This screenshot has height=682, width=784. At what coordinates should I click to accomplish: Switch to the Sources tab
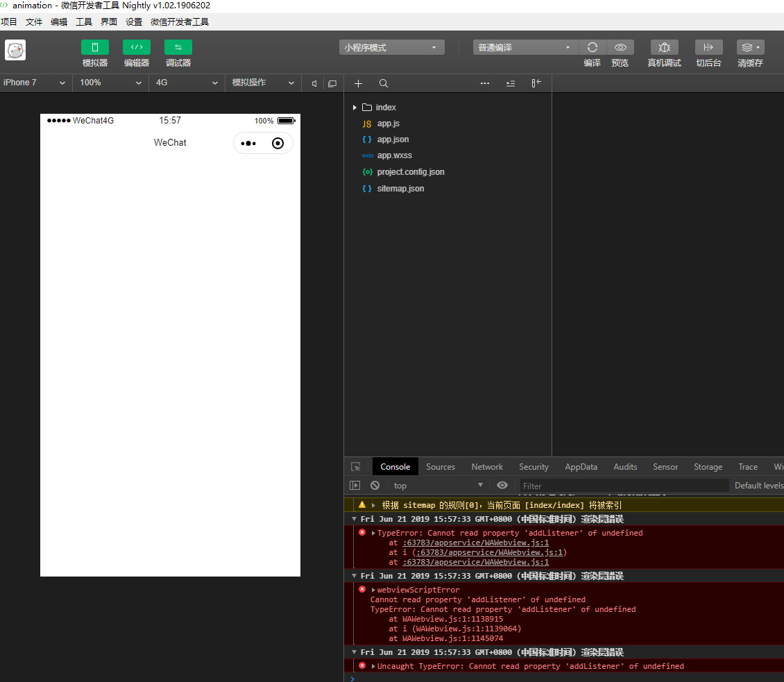click(441, 466)
